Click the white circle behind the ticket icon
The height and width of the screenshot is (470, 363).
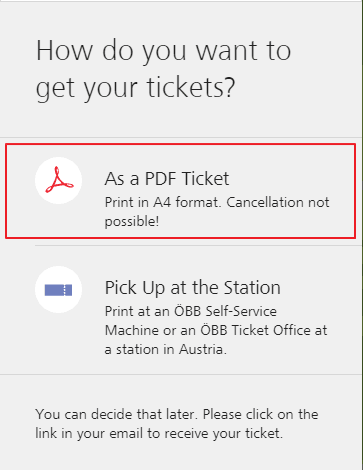(x=59, y=289)
